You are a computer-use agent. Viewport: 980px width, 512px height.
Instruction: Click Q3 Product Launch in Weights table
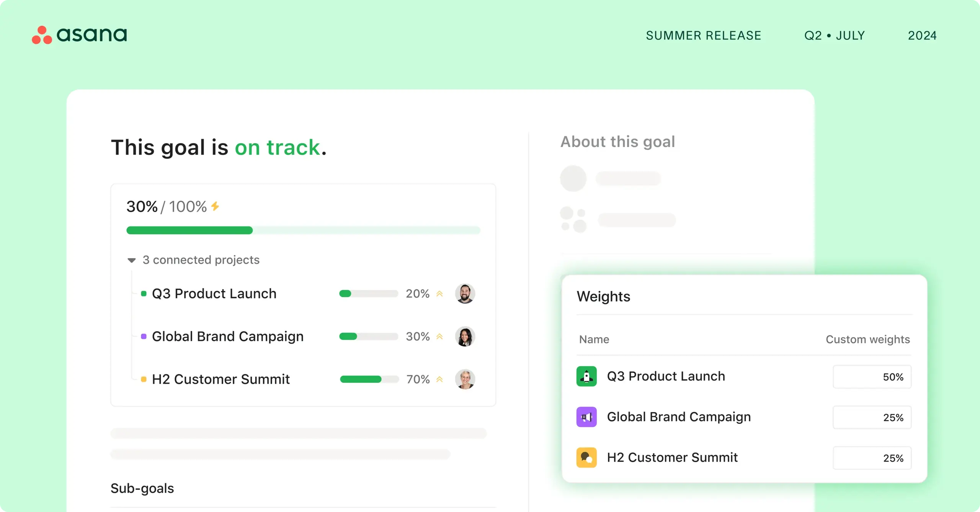coord(666,376)
